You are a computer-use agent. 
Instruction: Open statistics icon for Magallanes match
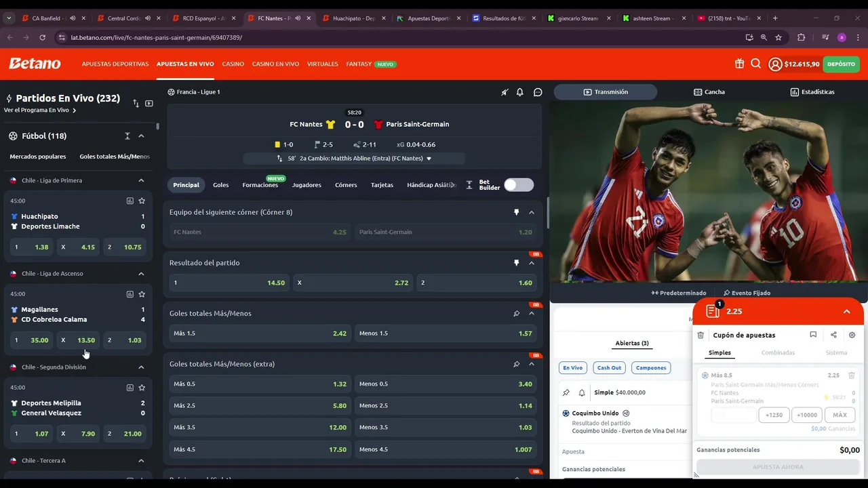coord(130,294)
